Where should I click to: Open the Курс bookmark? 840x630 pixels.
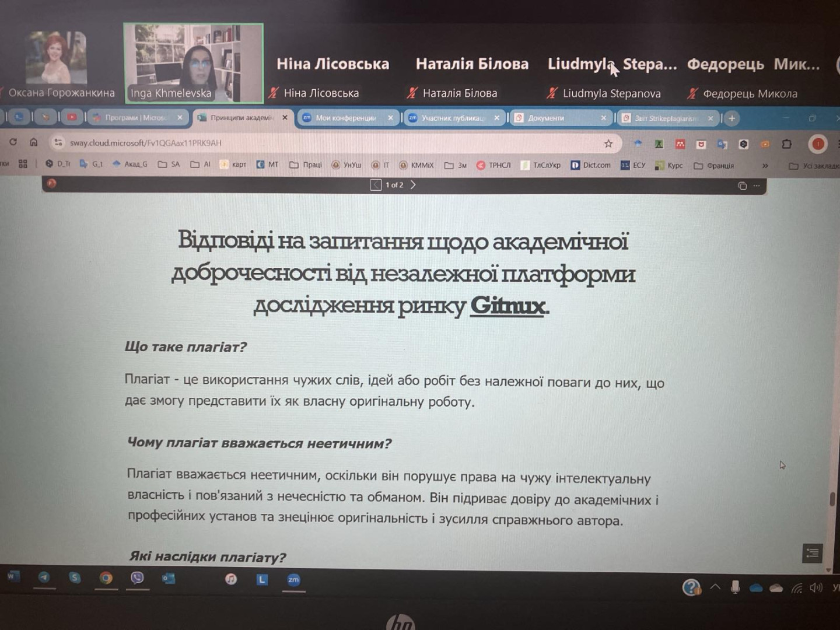point(668,166)
